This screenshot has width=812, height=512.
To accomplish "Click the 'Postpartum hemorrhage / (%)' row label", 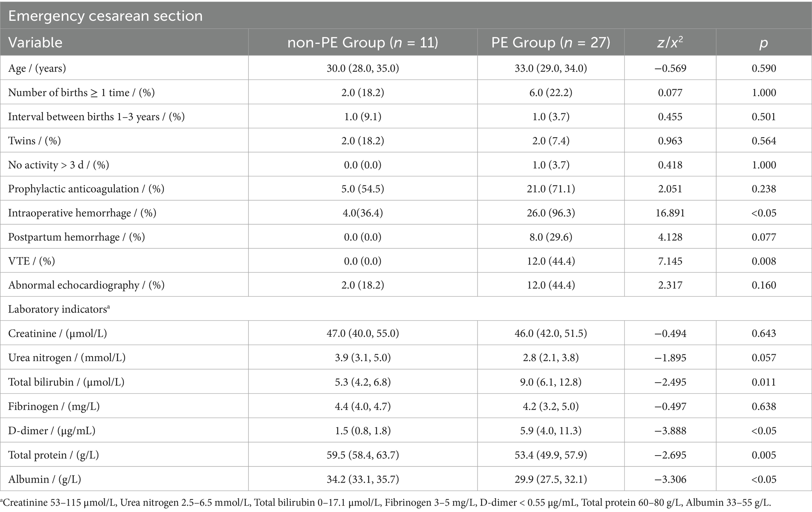I will pos(76,237).
